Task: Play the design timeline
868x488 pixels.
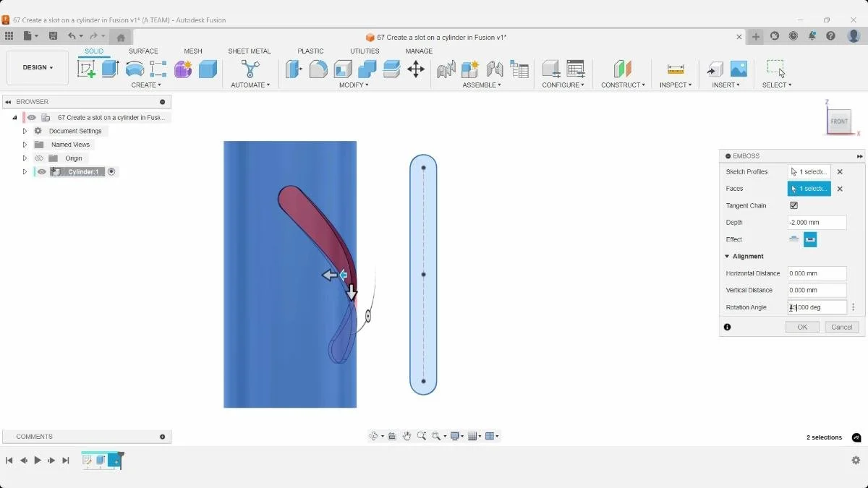Action: click(38, 460)
